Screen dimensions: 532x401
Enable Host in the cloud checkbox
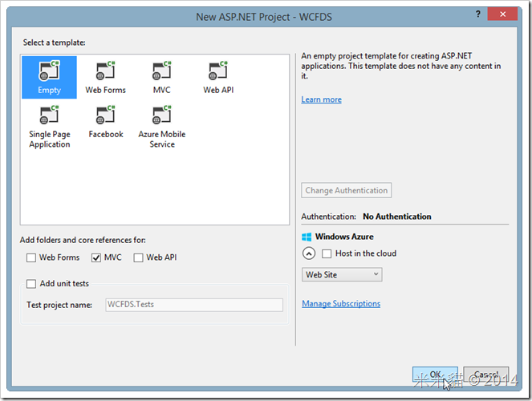327,253
